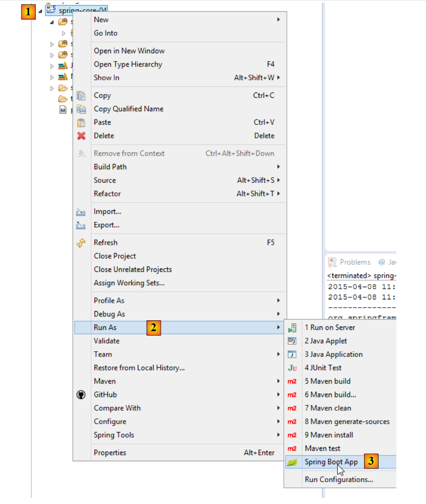Image resolution: width=426 pixels, height=504 pixels.
Task: Click the Refresh arrows icon
Action: (81, 243)
